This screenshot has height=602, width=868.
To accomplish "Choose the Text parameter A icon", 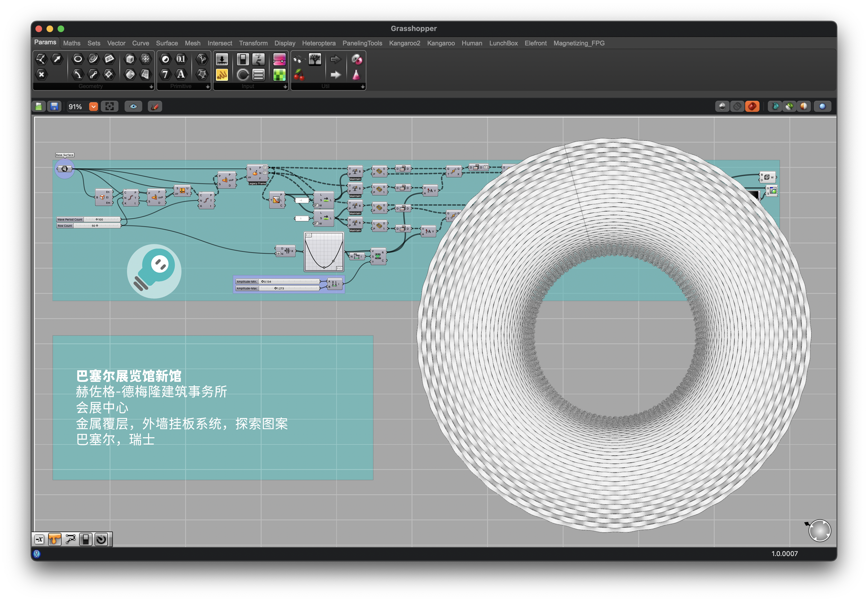I will click(181, 74).
